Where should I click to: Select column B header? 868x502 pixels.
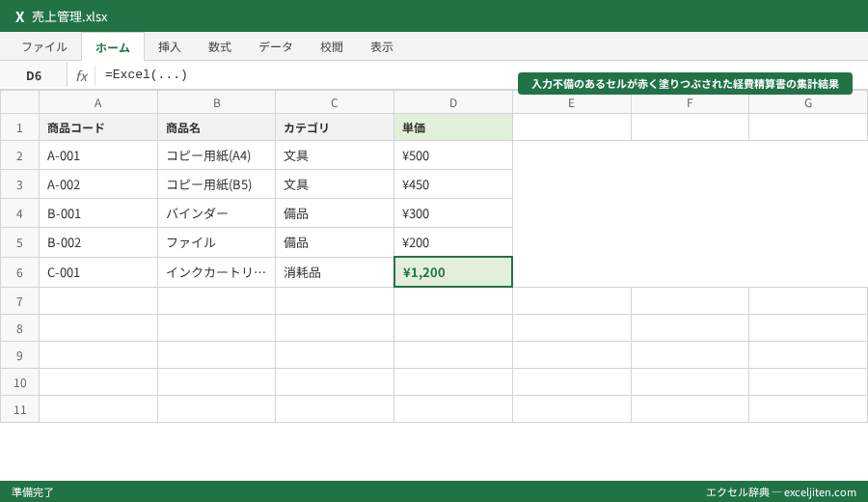(x=216, y=102)
